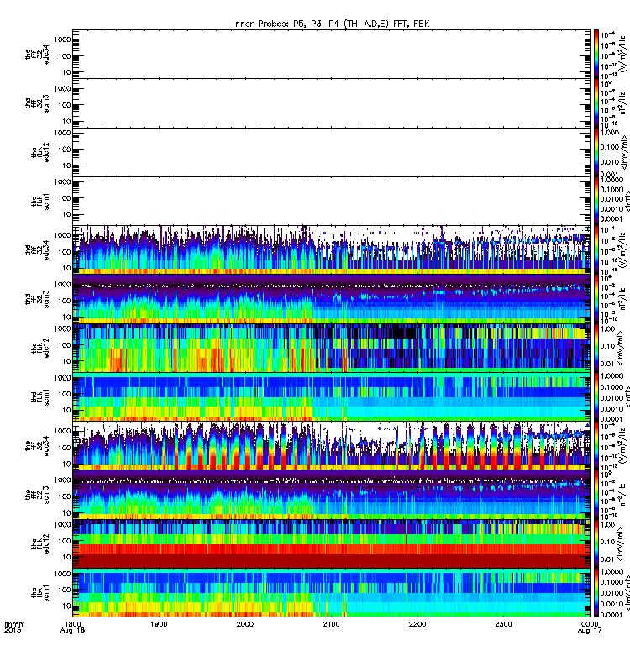Click the color bar beside the fbk scm1
Image resolution: width=630 pixels, height=672 pixels.
tap(596, 593)
